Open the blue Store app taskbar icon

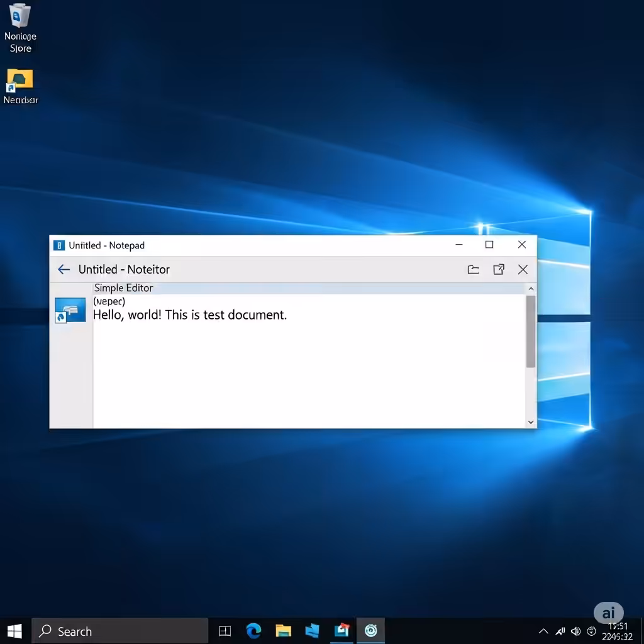point(312,631)
